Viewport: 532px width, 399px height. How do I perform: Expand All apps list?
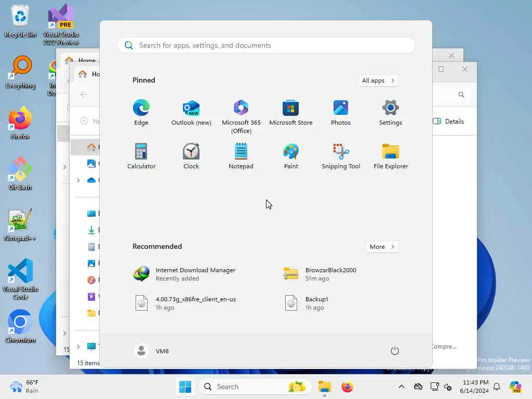(378, 81)
